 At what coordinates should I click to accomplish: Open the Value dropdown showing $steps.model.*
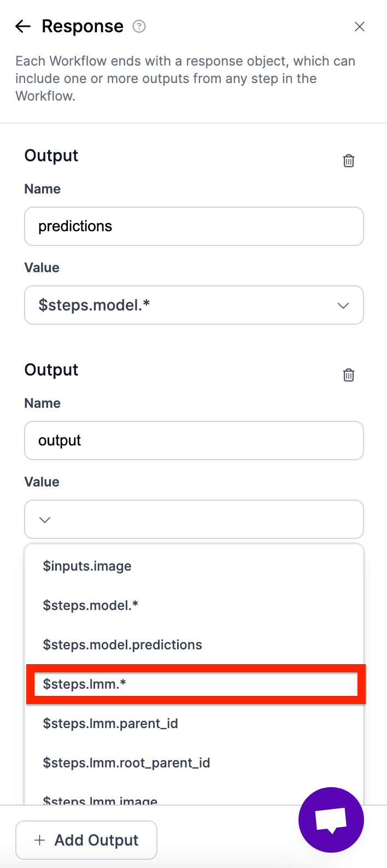(x=186, y=305)
